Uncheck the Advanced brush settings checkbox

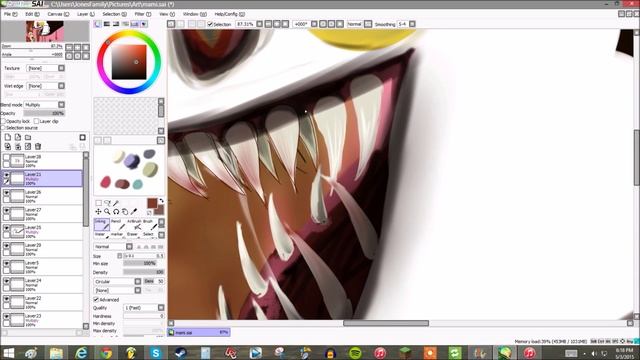[96, 300]
